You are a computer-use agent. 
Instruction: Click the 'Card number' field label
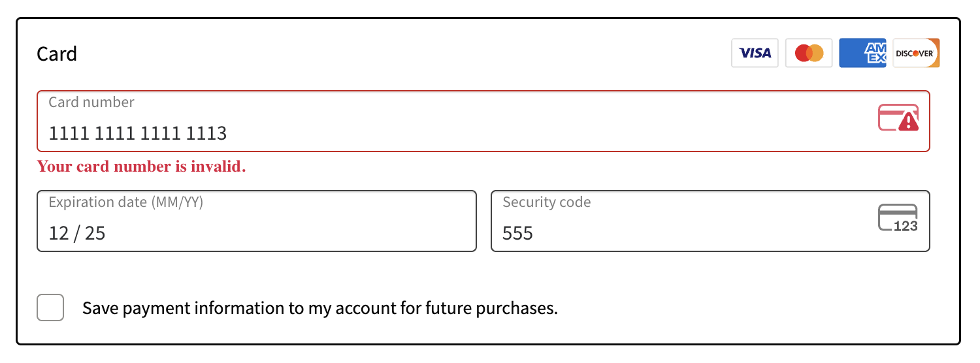(x=91, y=102)
